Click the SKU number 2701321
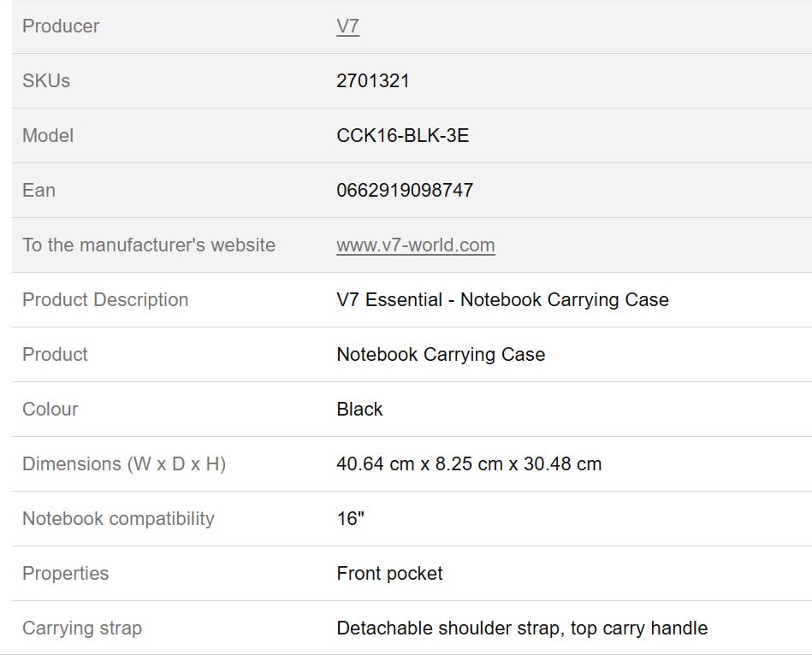 pos(373,81)
